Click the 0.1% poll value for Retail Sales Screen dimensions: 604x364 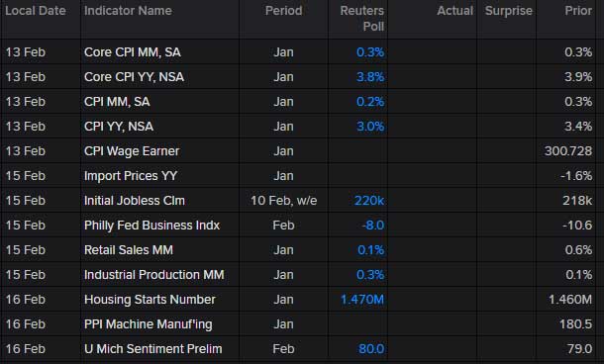(370, 250)
